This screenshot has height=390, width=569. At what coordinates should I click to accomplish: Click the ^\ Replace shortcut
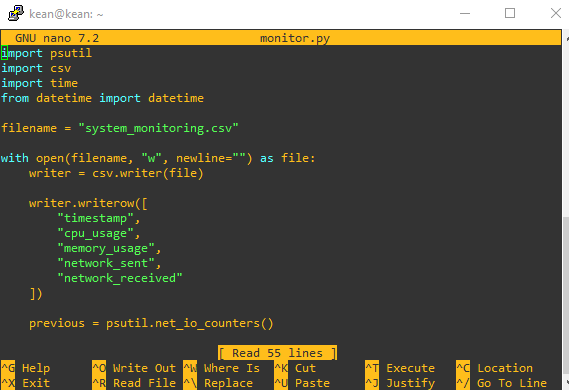(218, 383)
